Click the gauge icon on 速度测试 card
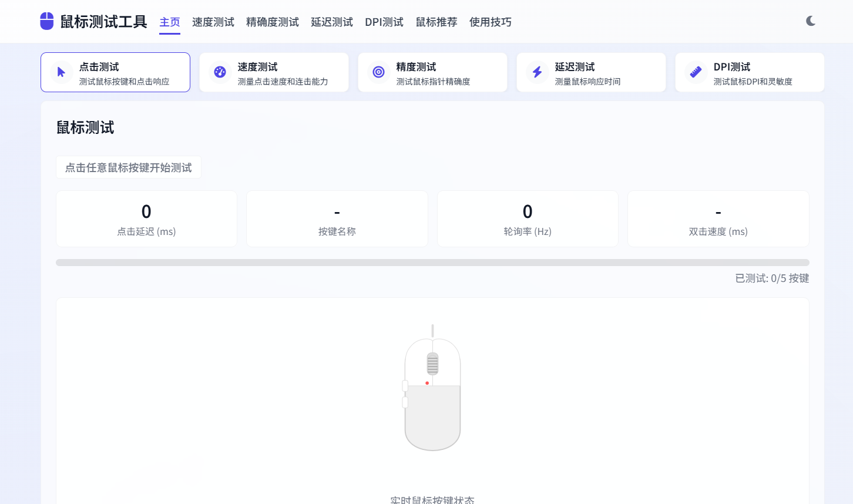 (220, 72)
